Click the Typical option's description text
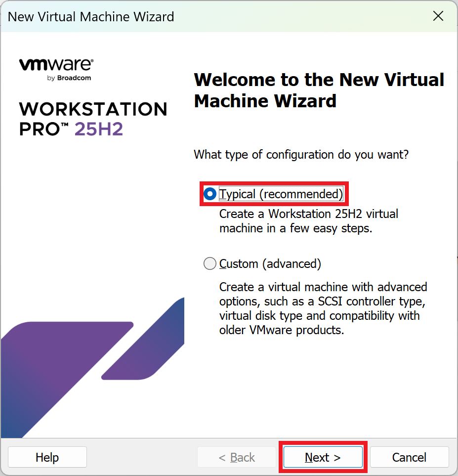Viewport: 458px width, 476px height. (x=308, y=221)
